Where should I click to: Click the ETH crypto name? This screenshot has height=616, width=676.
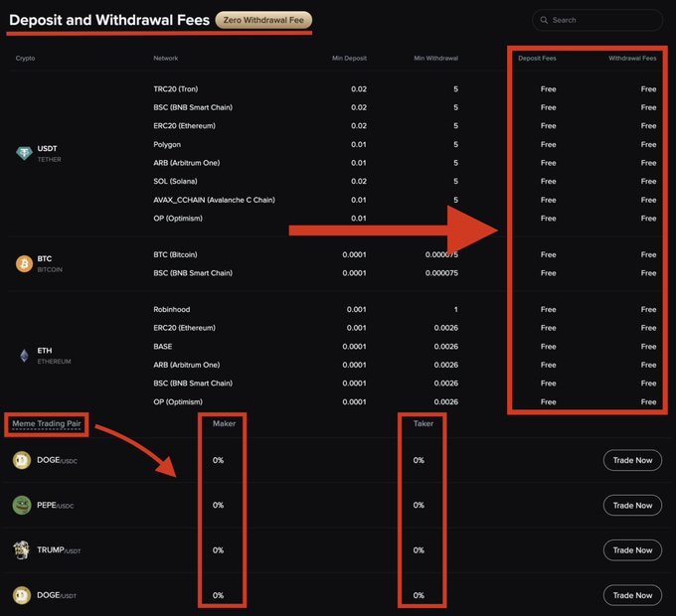[45, 351]
